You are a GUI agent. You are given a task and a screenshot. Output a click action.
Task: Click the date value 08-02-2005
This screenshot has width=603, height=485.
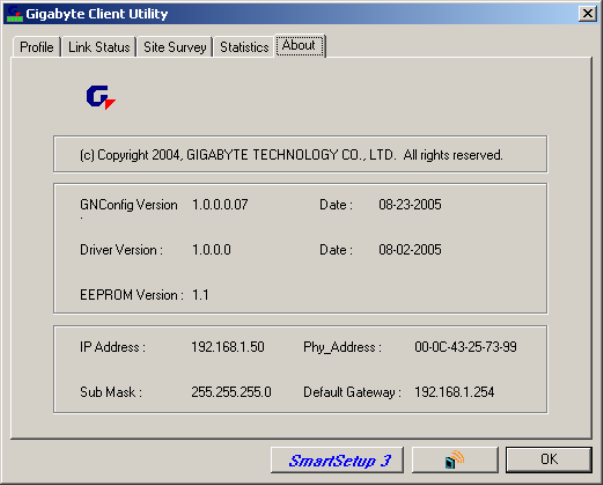pyautogui.click(x=410, y=250)
